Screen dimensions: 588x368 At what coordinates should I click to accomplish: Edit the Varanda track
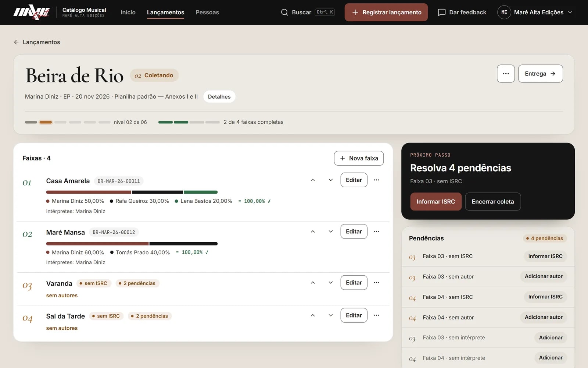coord(354,283)
